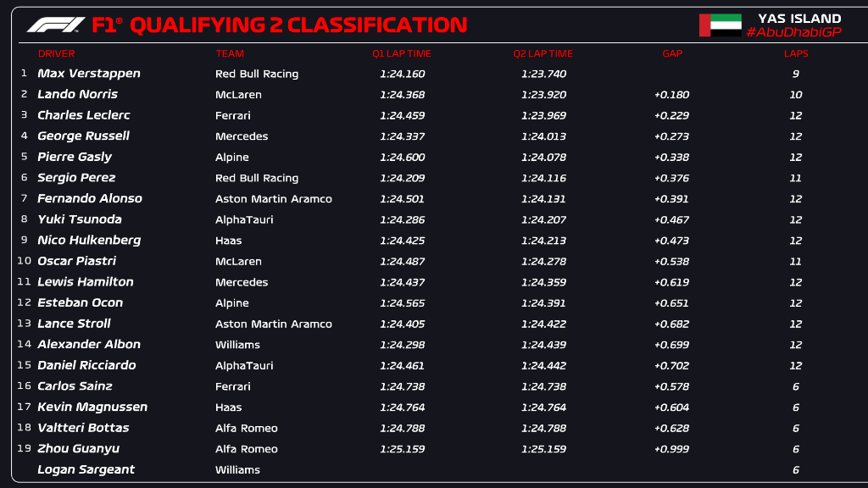Select driver Lando Norris
Viewport: 868px width, 488px height.
(x=77, y=95)
